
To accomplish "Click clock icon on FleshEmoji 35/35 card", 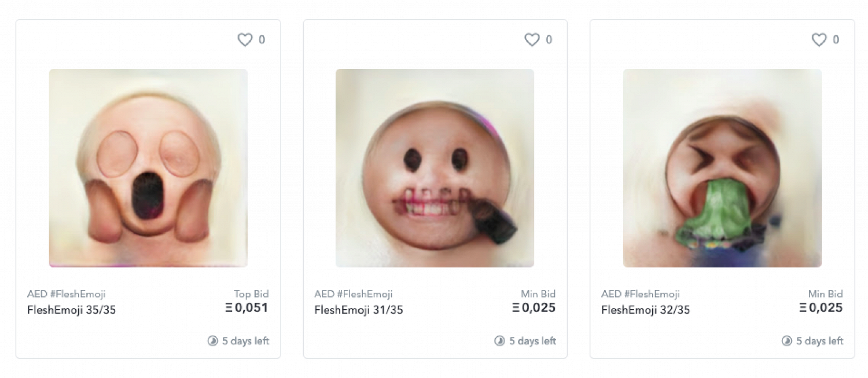I will coord(212,341).
